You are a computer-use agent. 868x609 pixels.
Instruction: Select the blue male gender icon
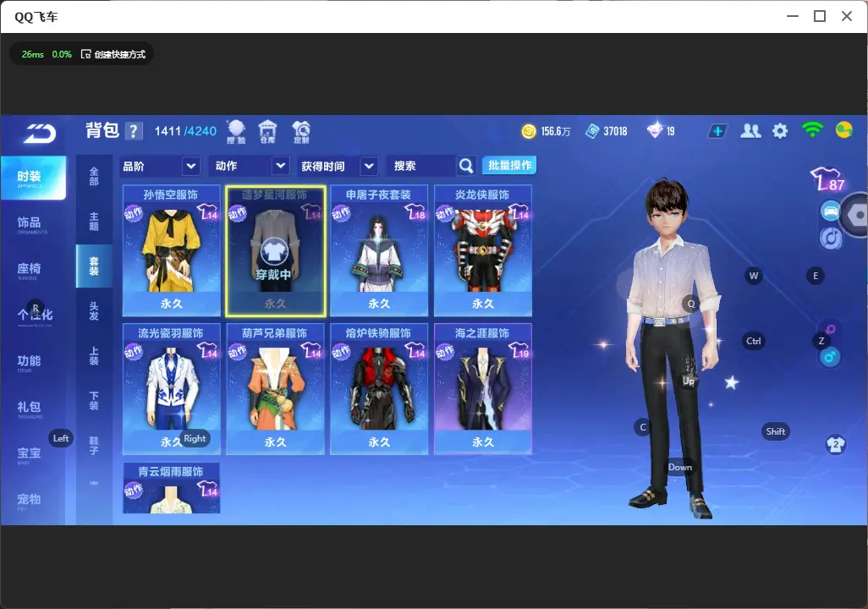(x=830, y=357)
